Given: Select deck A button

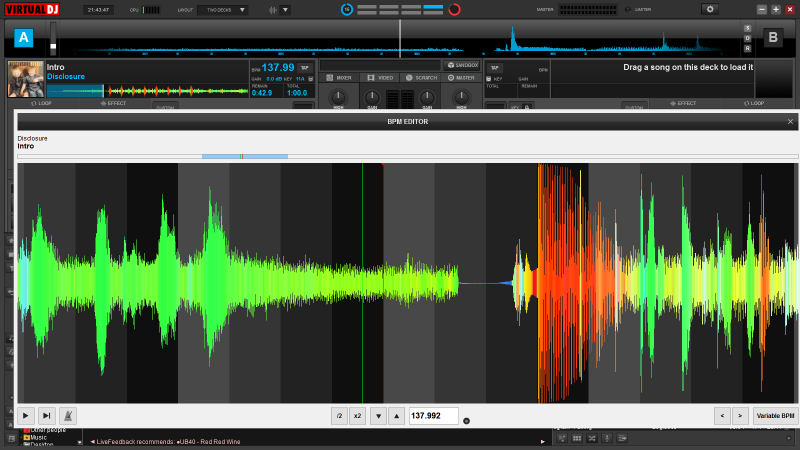Looking at the screenshot, I should (x=23, y=38).
